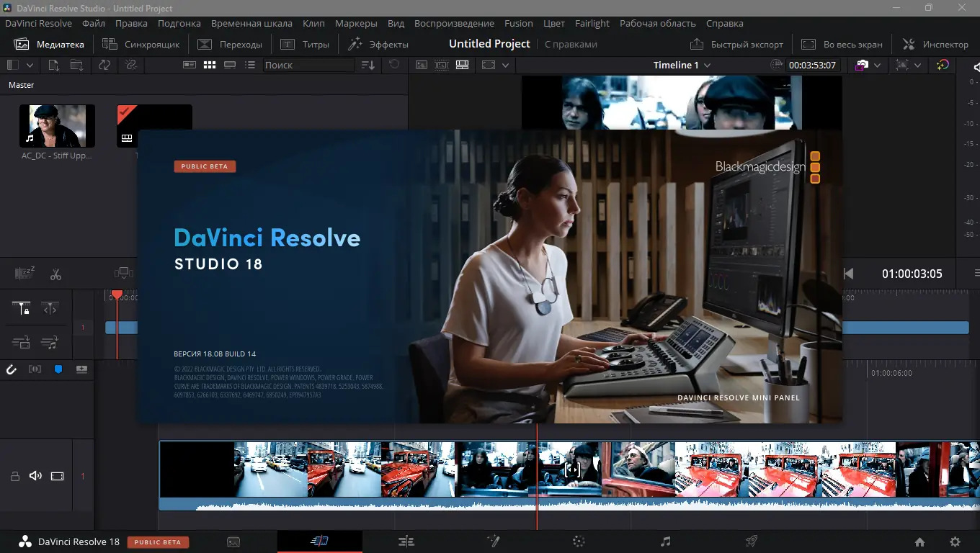The height and width of the screenshot is (553, 980).
Task: Expand the Timeline 1 dropdown
Action: pyautogui.click(x=707, y=66)
